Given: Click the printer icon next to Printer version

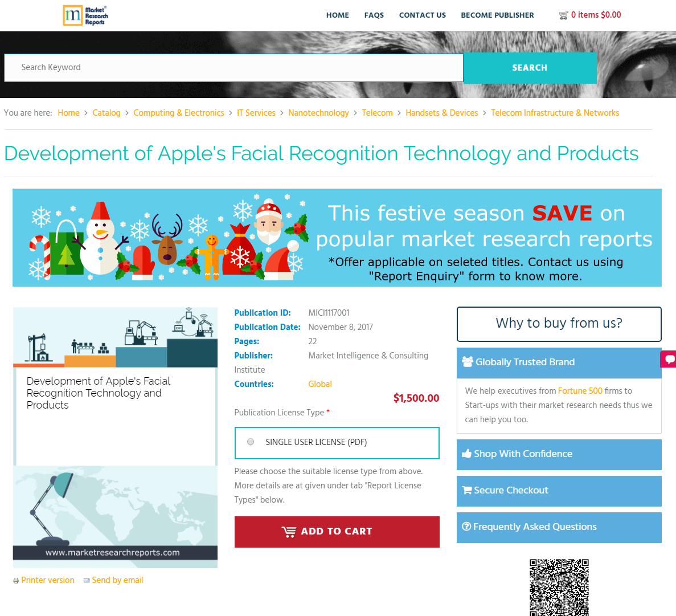Looking at the screenshot, I should click(x=15, y=580).
